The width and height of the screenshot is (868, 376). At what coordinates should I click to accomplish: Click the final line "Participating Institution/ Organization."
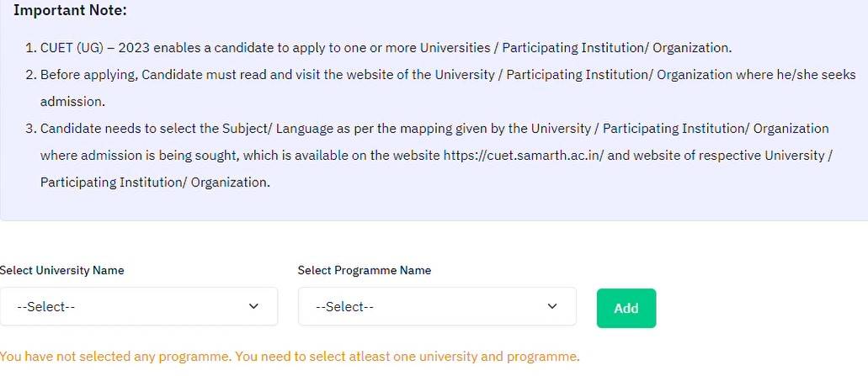155,183
